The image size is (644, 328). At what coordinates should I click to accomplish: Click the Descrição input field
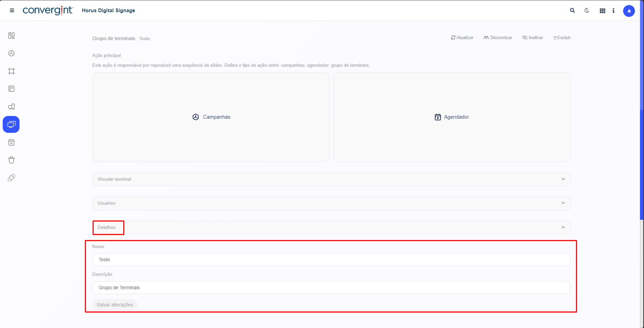coord(331,288)
